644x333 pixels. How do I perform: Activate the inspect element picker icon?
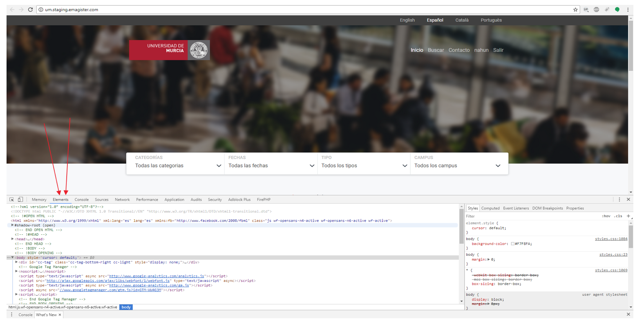pyautogui.click(x=11, y=200)
